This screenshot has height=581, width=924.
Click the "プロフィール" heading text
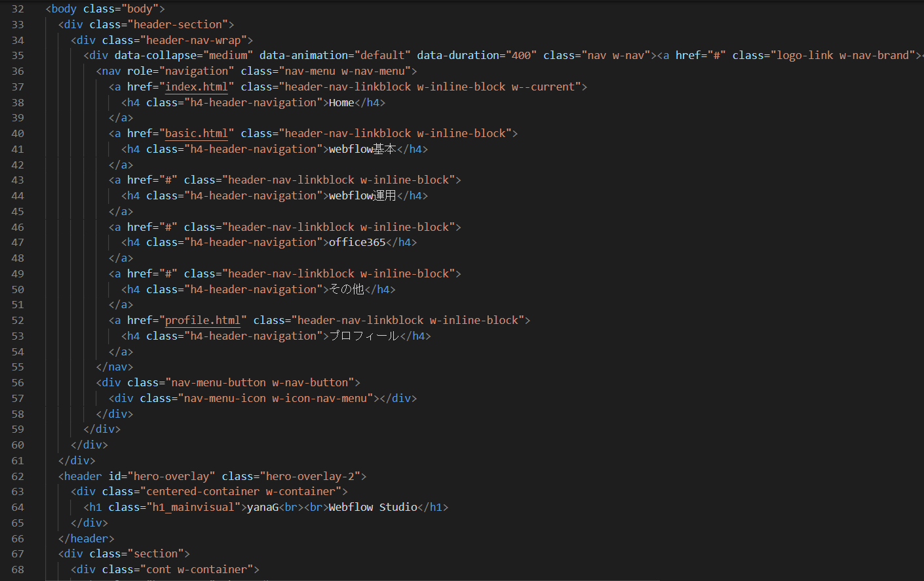[364, 336]
